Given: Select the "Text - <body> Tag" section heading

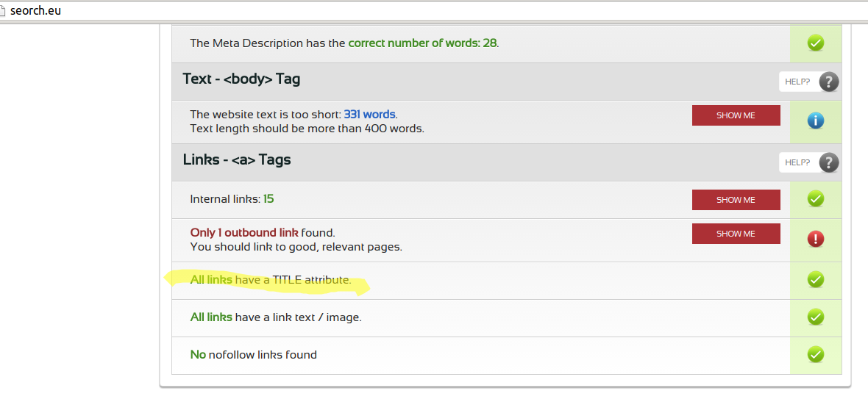Looking at the screenshot, I should (x=241, y=79).
